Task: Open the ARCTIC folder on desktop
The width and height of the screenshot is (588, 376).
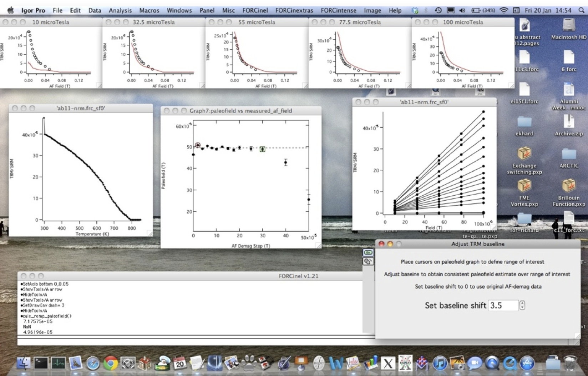Action: 569,154
